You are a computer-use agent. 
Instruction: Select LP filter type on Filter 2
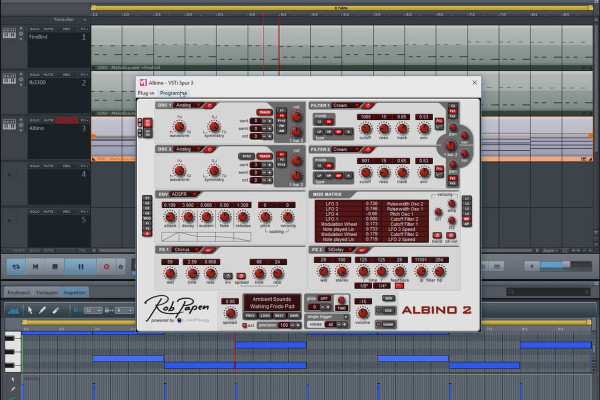point(319,176)
